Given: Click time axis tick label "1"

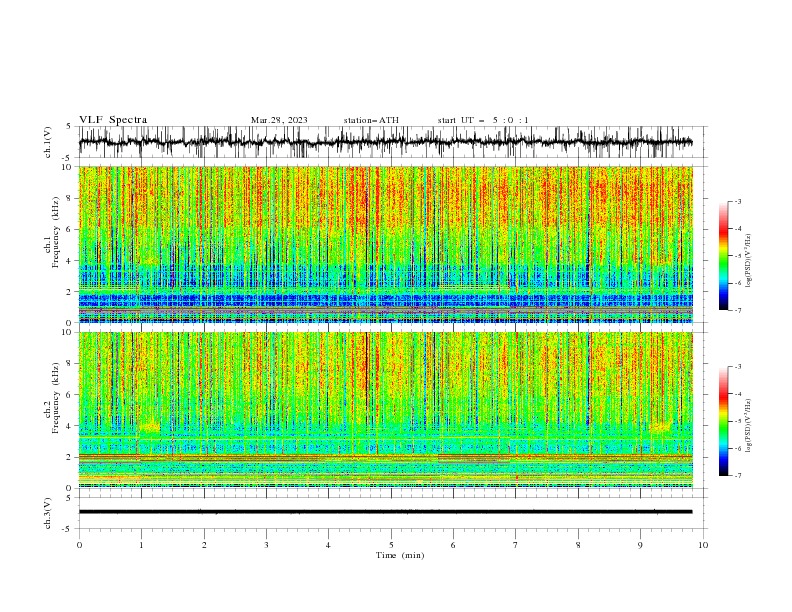Looking at the screenshot, I should (141, 545).
